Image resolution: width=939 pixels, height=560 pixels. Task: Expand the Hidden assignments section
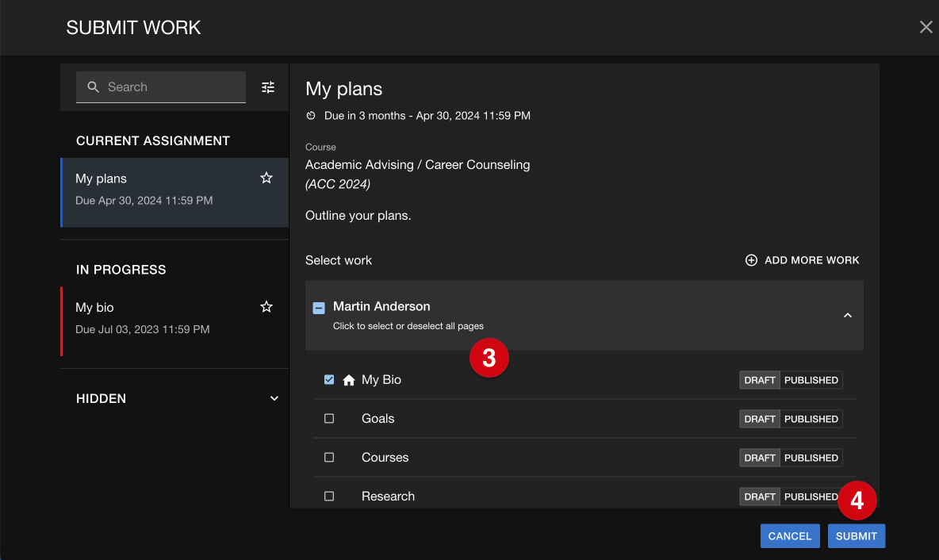click(274, 398)
